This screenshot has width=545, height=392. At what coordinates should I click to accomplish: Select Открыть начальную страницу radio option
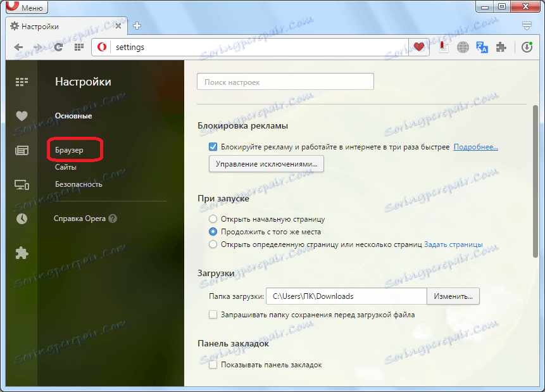213,218
